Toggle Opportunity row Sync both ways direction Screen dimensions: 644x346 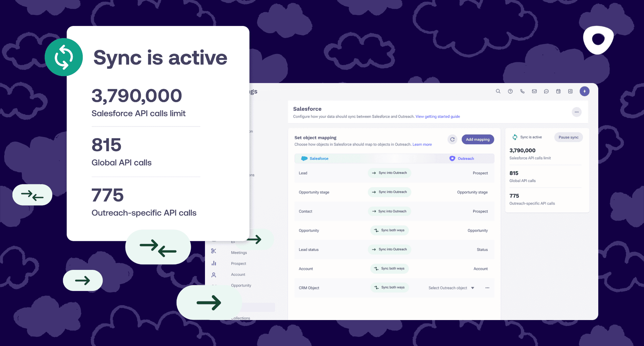coord(390,230)
